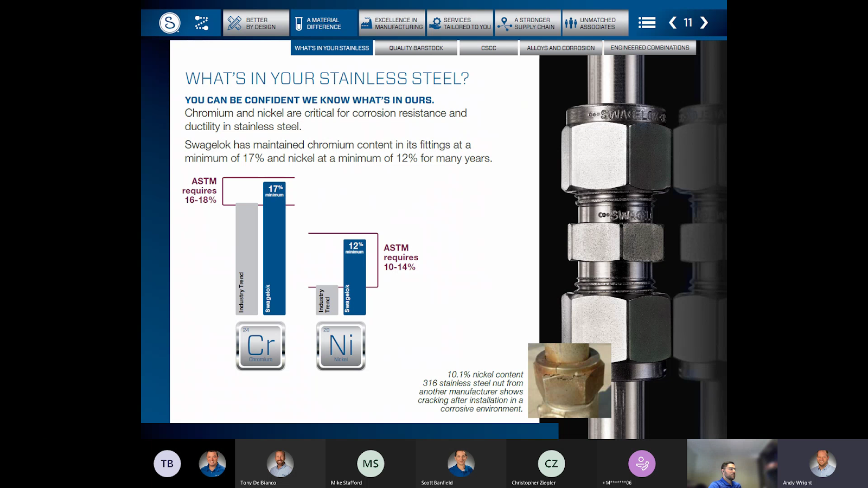This screenshot has height=488, width=868.
Task: Select Scott Banfield participant tile
Action: [x=461, y=464]
